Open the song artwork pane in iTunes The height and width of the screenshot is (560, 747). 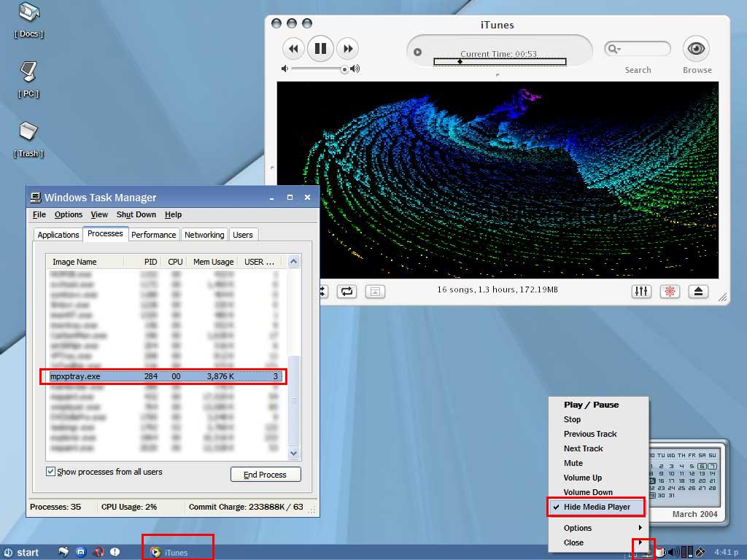[375, 291]
